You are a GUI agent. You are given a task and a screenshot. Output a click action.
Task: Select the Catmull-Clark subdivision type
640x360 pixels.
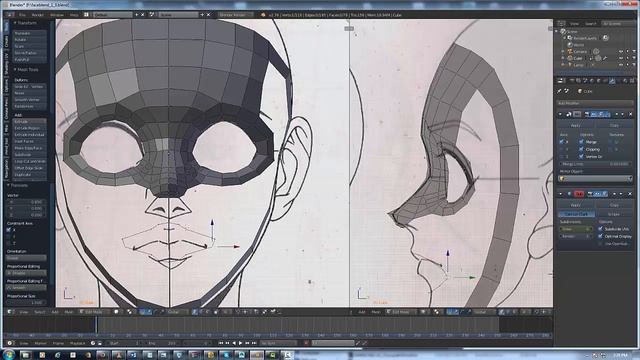click(x=576, y=214)
